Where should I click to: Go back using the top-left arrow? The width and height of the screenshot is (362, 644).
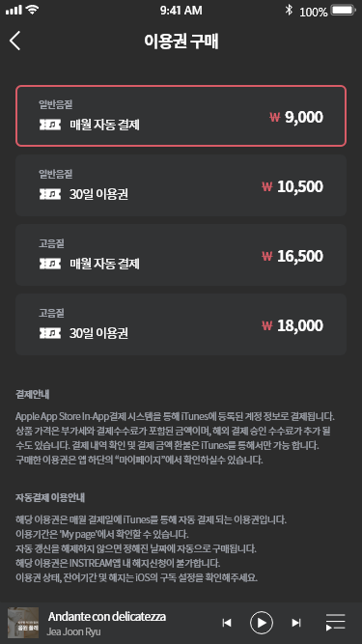coord(15,42)
